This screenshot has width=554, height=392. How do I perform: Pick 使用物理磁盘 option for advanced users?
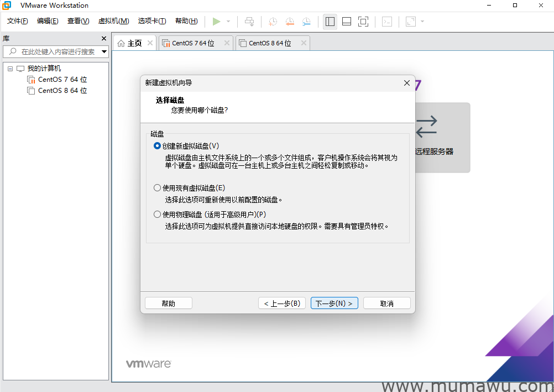point(156,214)
